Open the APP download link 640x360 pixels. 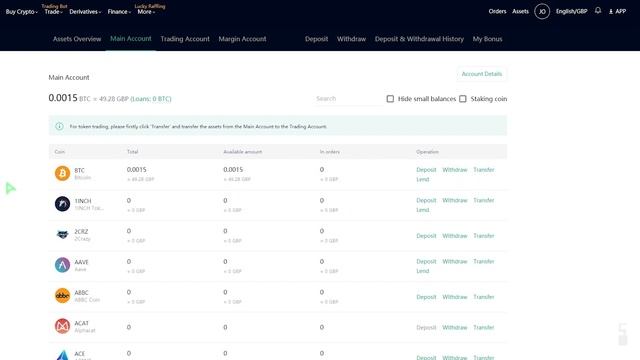(618, 11)
